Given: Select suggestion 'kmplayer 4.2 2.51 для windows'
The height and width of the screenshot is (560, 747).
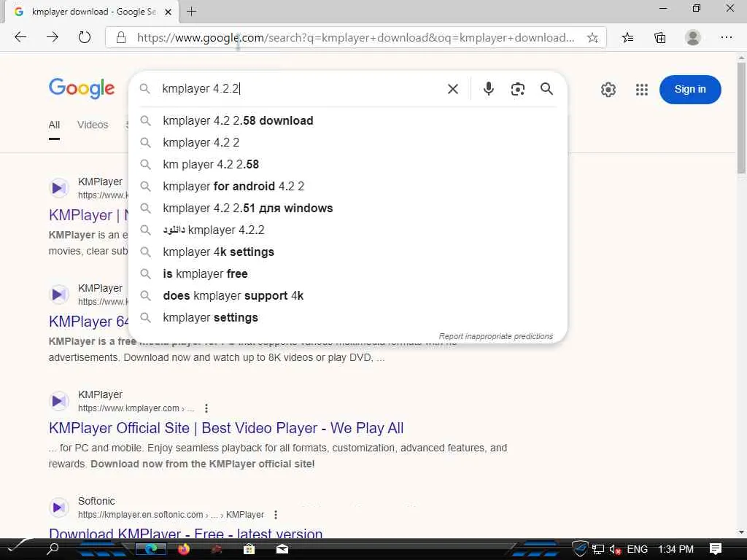Looking at the screenshot, I should pos(348,208).
